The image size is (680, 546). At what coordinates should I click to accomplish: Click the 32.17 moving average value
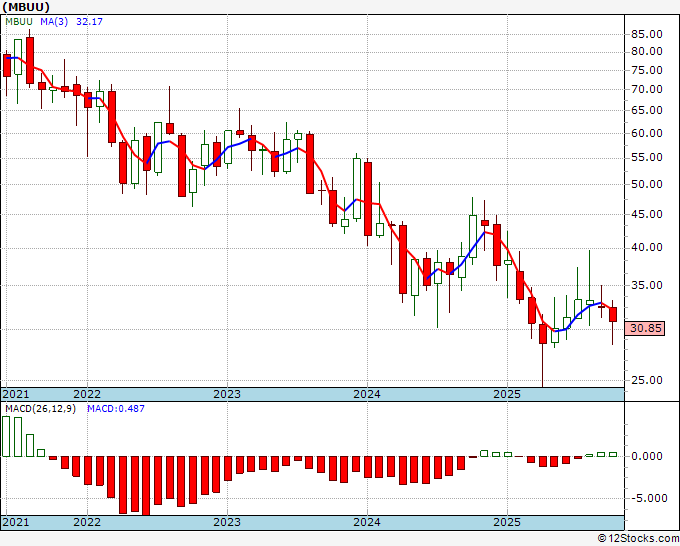click(89, 21)
